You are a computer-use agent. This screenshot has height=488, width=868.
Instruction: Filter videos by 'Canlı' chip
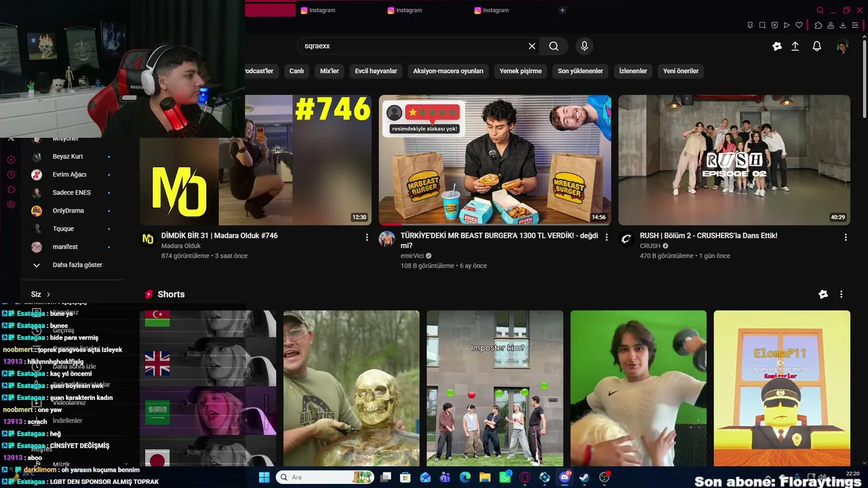click(296, 70)
